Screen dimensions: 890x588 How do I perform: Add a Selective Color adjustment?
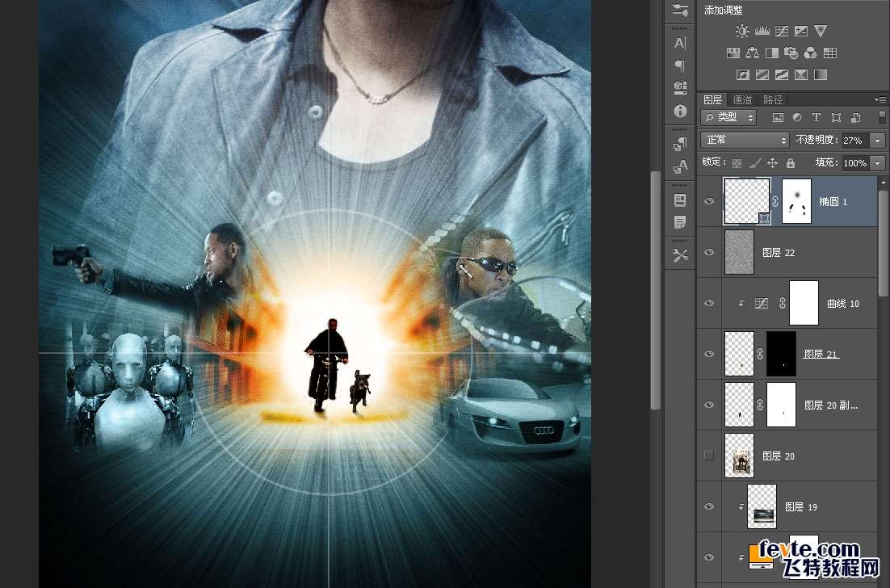coord(801,75)
